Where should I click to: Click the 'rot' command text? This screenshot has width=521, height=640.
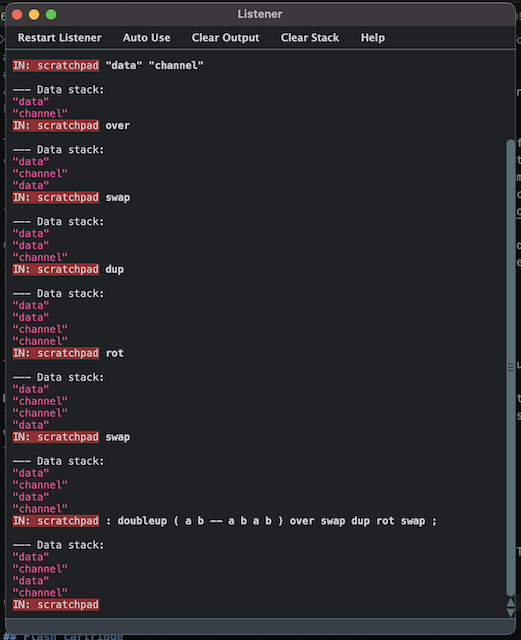(x=115, y=353)
